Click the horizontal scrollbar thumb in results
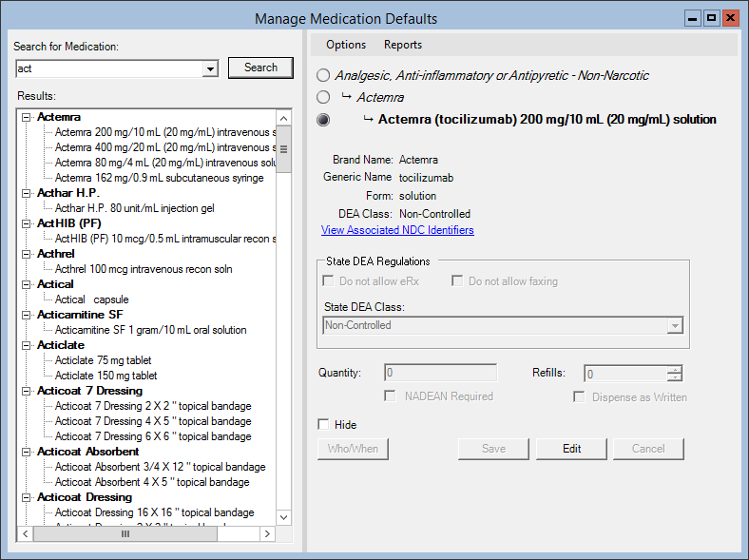This screenshot has width=749, height=560. click(x=125, y=533)
